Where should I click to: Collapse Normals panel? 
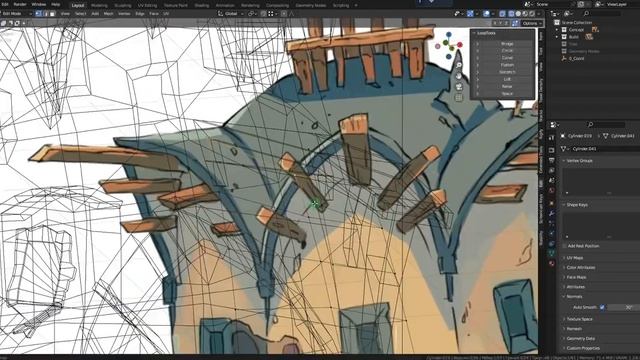pyautogui.click(x=574, y=297)
